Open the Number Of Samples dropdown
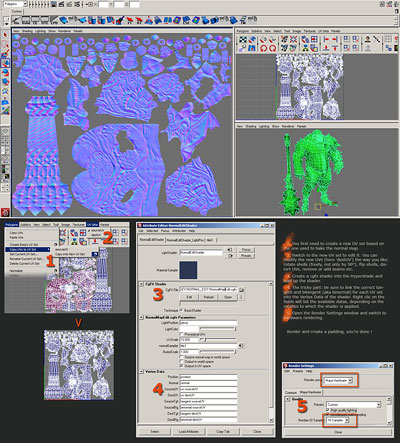 338,421
